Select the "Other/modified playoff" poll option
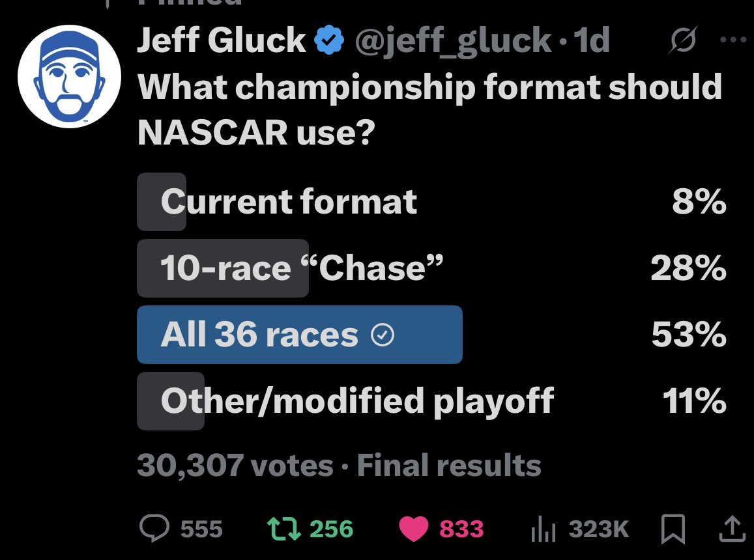The height and width of the screenshot is (560, 754). click(357, 401)
